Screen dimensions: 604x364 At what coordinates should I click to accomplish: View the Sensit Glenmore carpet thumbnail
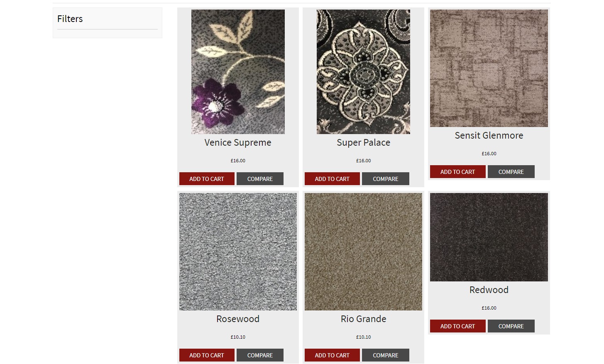(x=489, y=68)
